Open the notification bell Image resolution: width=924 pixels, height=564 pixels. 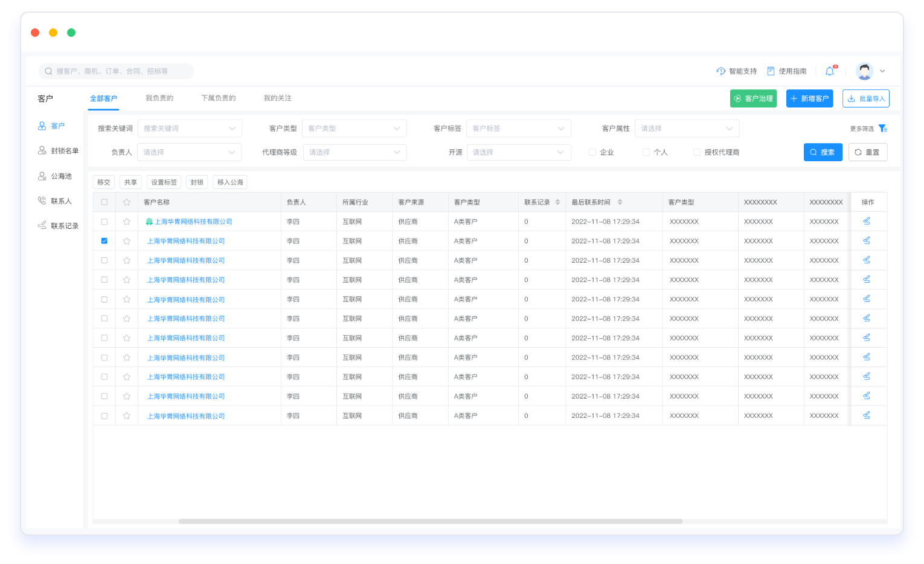coord(830,71)
